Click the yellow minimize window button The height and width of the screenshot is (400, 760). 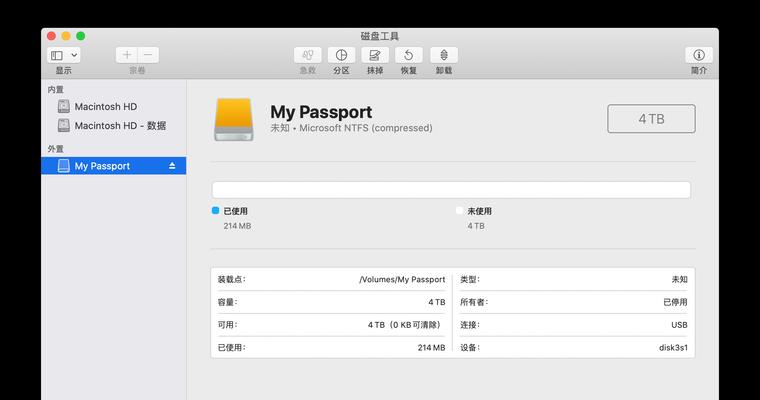coord(66,36)
